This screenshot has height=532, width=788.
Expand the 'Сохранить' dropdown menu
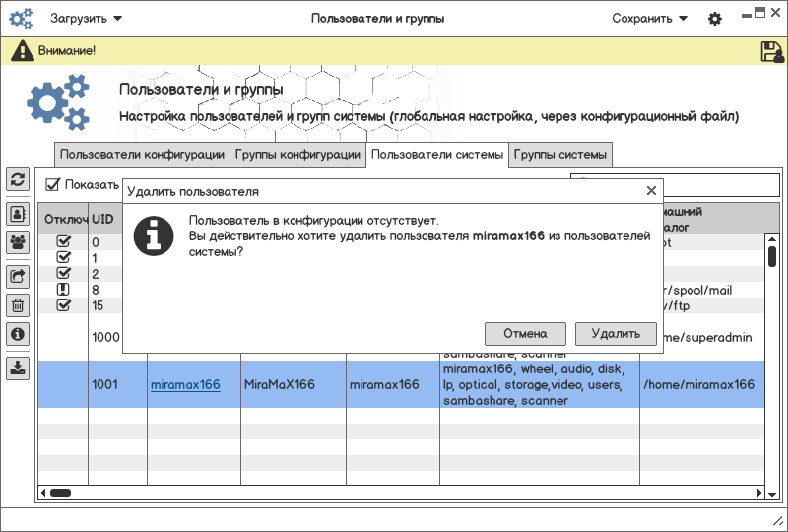649,19
